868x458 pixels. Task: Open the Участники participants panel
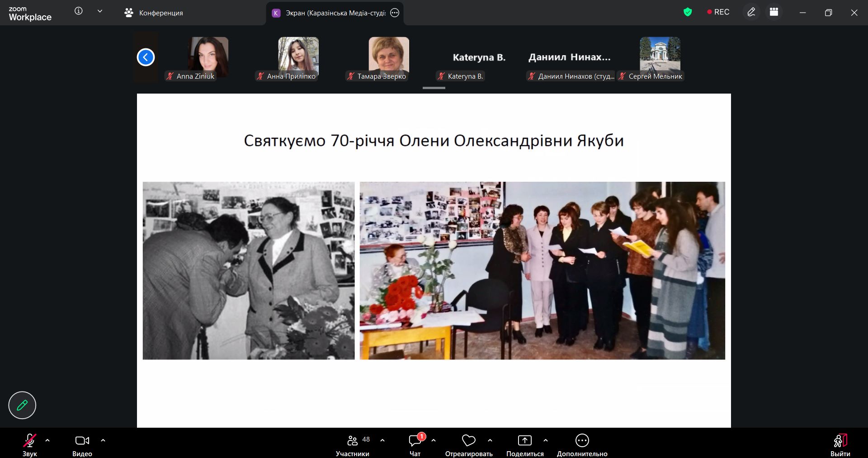point(353,445)
